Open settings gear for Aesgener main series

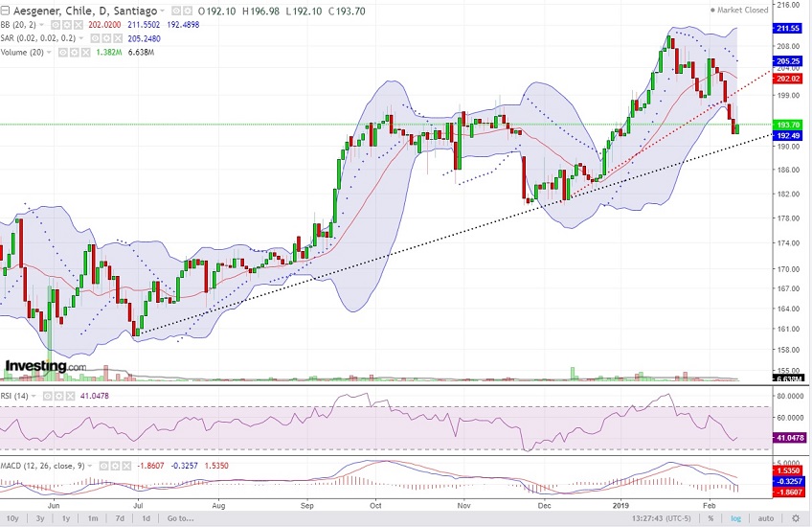tap(188, 11)
